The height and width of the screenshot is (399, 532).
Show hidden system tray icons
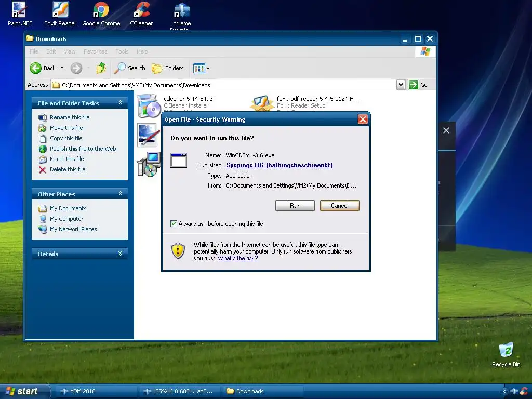tap(504, 392)
